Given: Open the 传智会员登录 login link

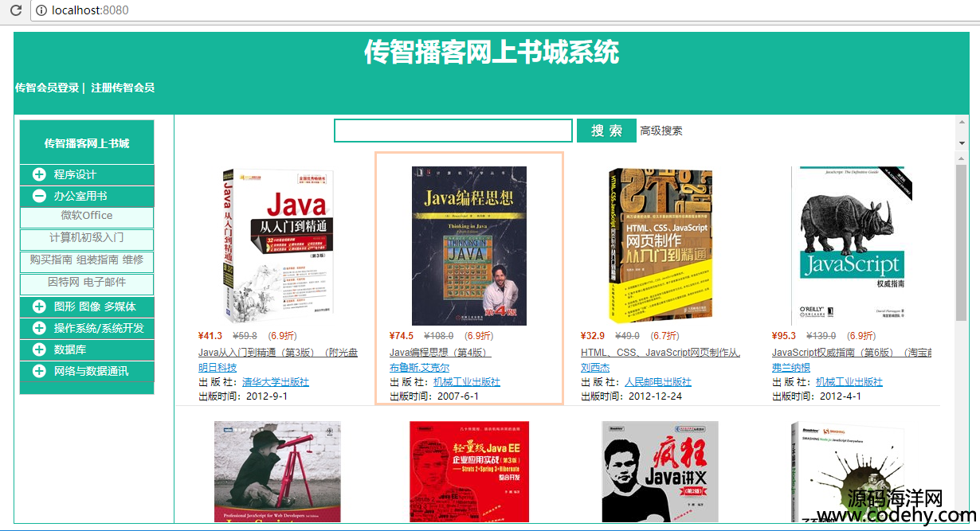Looking at the screenshot, I should tap(47, 88).
